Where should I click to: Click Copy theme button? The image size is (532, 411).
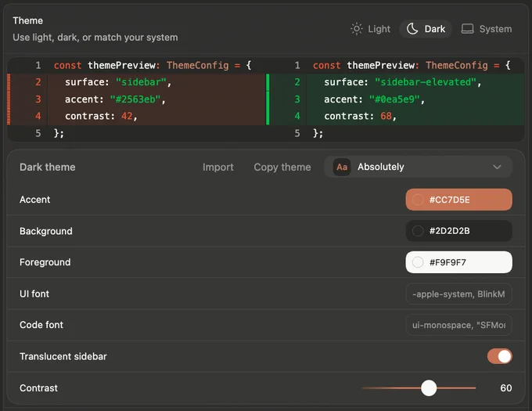pos(282,167)
